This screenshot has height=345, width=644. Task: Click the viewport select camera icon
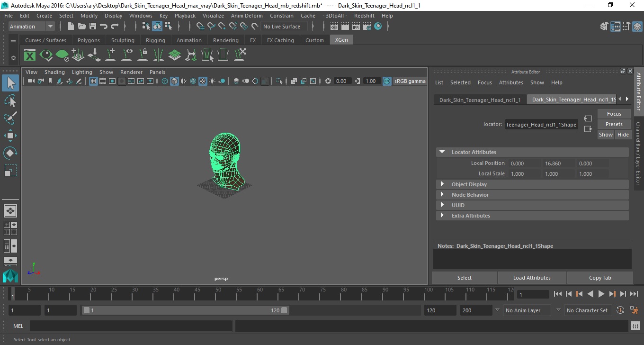coord(31,81)
